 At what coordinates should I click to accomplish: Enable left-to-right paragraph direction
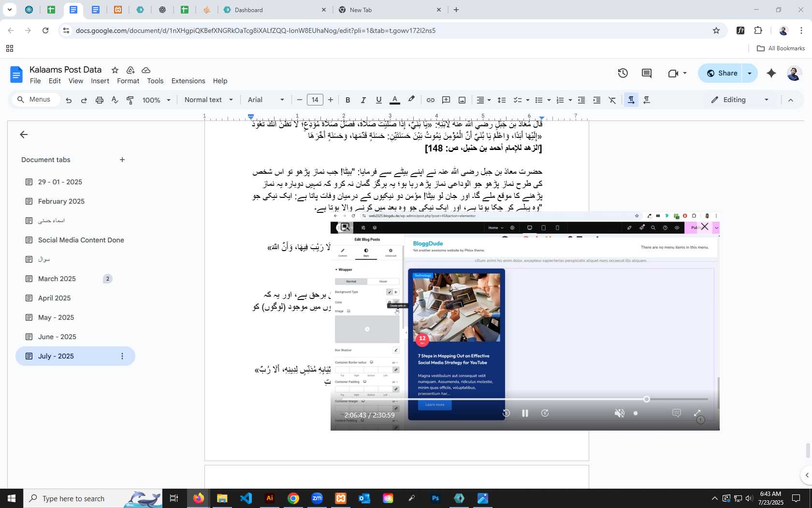[x=631, y=100]
